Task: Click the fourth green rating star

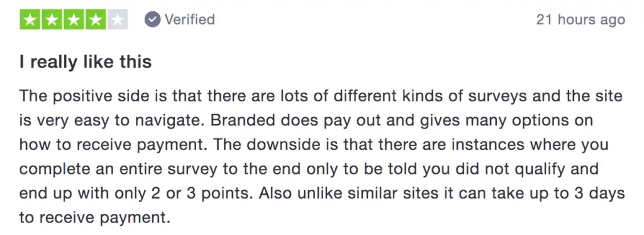Action: point(96,20)
